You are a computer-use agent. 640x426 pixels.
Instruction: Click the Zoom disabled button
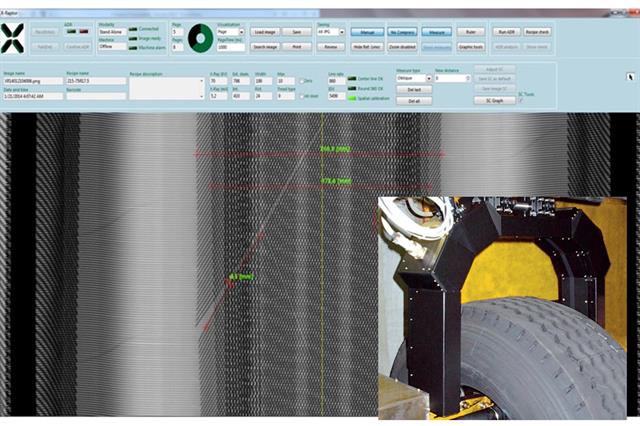click(402, 47)
